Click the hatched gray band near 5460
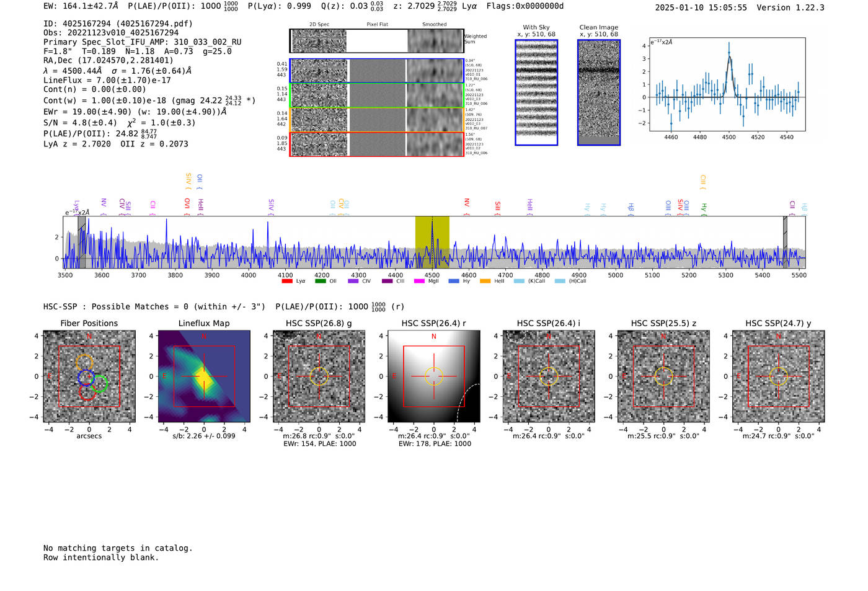The width and height of the screenshot is (868, 591). coord(785,242)
